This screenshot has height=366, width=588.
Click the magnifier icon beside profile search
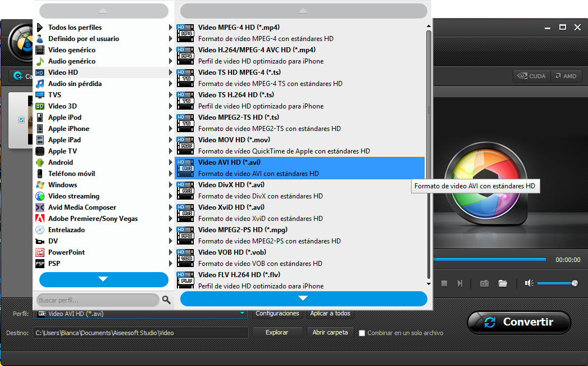point(166,300)
